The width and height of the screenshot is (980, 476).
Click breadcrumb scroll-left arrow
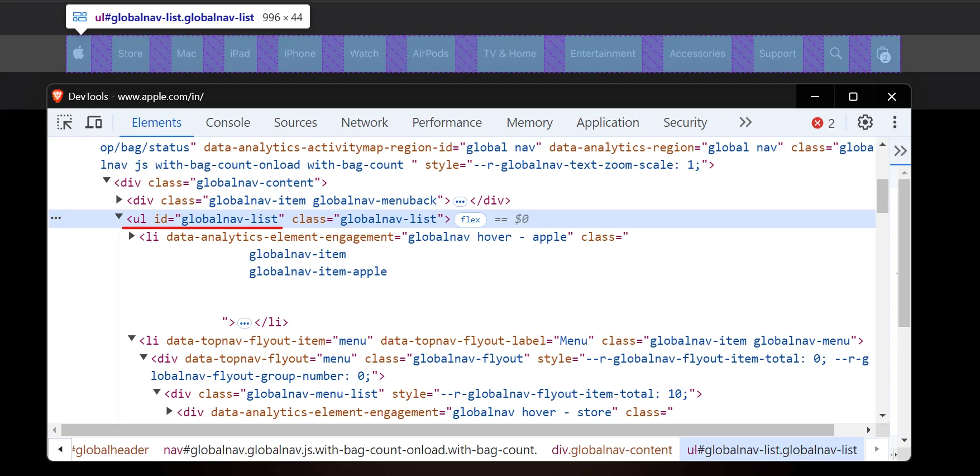[x=60, y=449]
